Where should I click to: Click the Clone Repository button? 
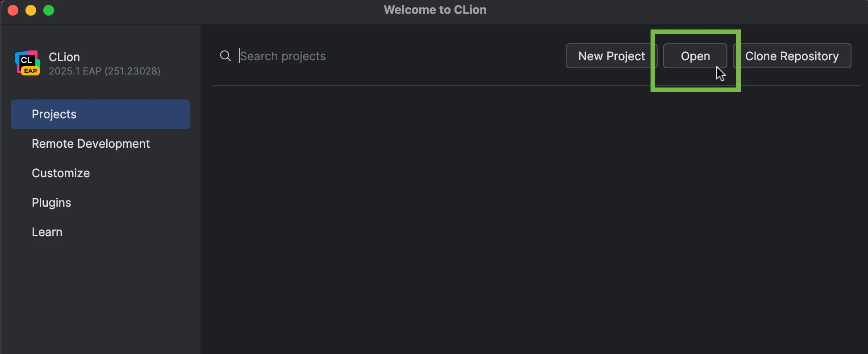coord(792,56)
